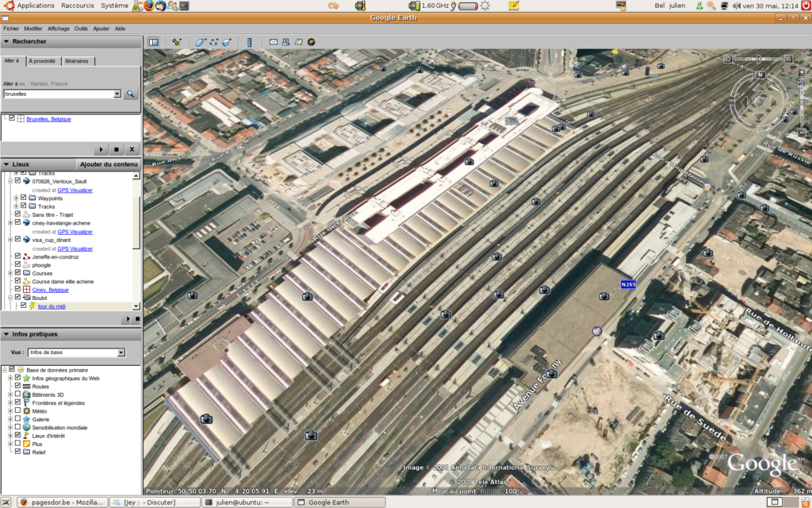Switch to the Itinéraires tab
This screenshot has height=508, width=812.
point(77,61)
